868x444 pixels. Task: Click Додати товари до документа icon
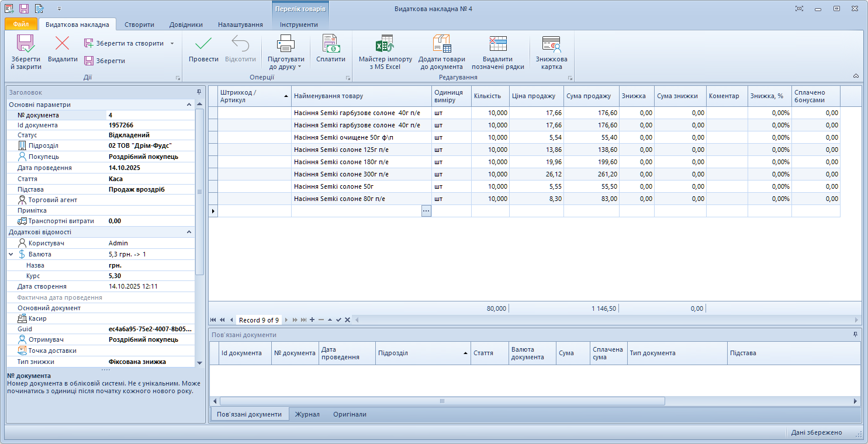(441, 44)
